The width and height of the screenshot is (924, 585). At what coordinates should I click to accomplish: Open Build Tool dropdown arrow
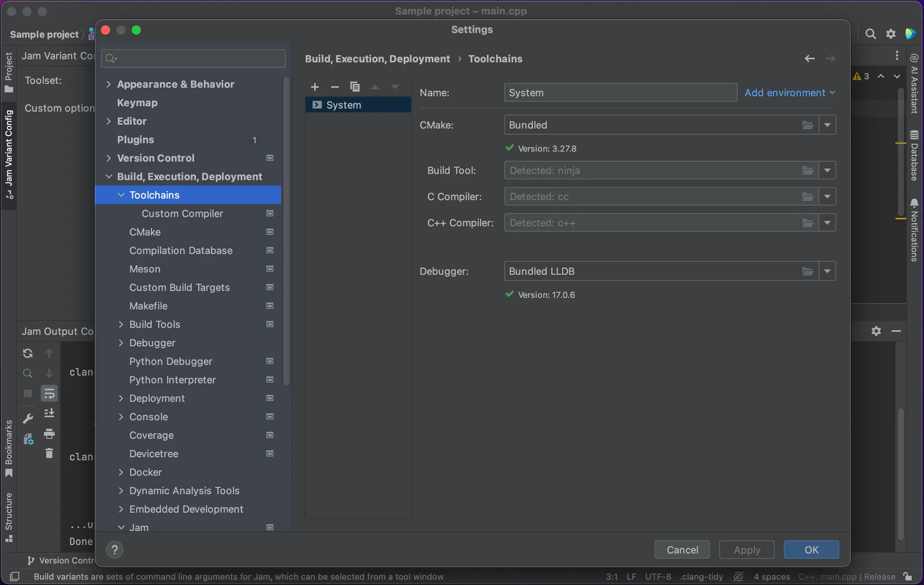click(827, 170)
